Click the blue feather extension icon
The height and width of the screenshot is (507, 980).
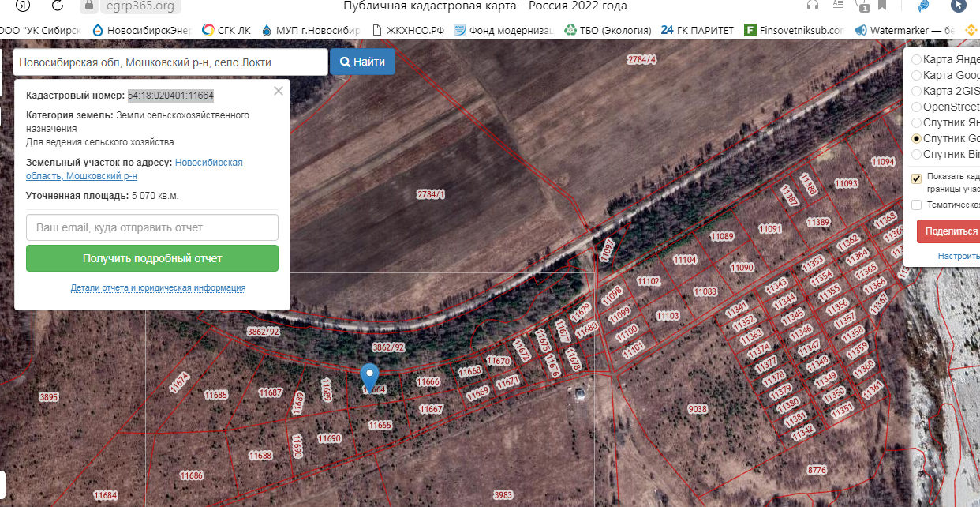coord(923,6)
